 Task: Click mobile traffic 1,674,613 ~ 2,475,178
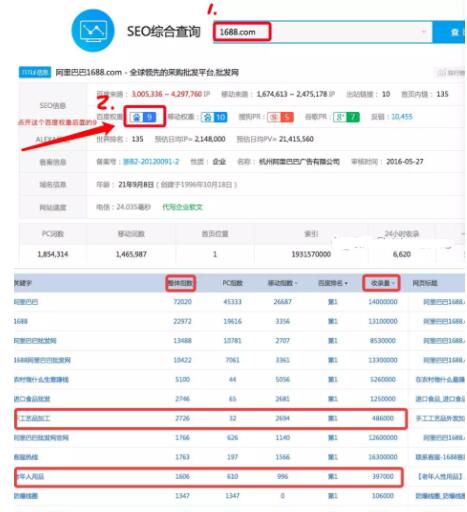click(x=292, y=94)
